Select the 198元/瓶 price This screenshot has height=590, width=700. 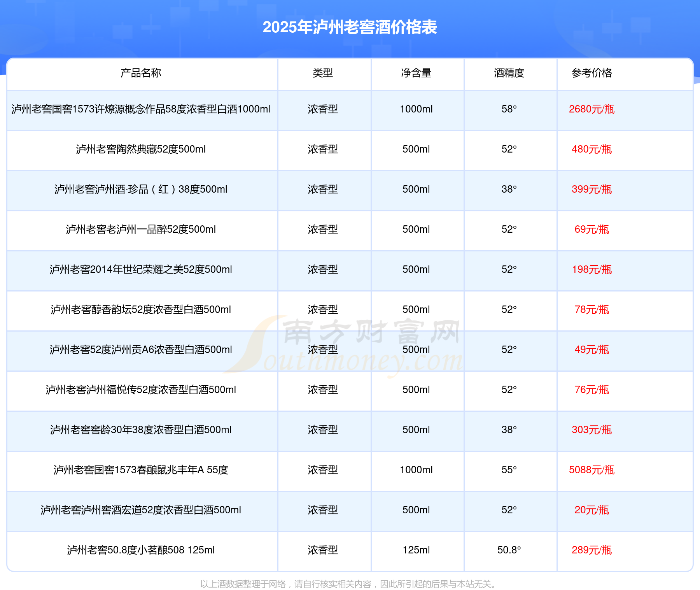click(x=592, y=269)
